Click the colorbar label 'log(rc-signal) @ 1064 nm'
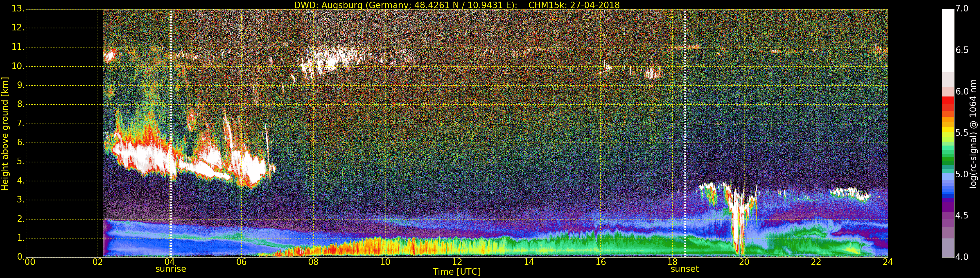The height and width of the screenshot is (278, 980). point(973,134)
